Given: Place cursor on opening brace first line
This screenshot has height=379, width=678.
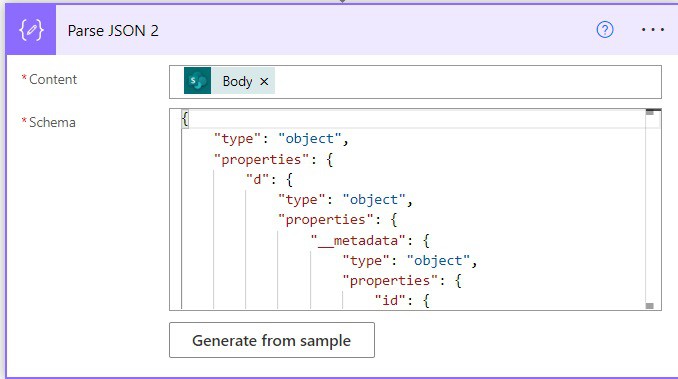Looking at the screenshot, I should pyautogui.click(x=185, y=119).
